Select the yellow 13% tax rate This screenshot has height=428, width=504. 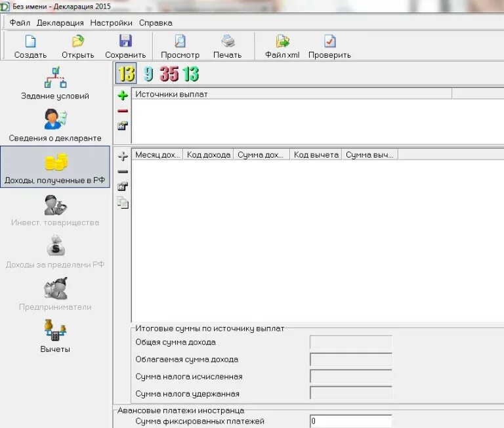pyautogui.click(x=126, y=74)
